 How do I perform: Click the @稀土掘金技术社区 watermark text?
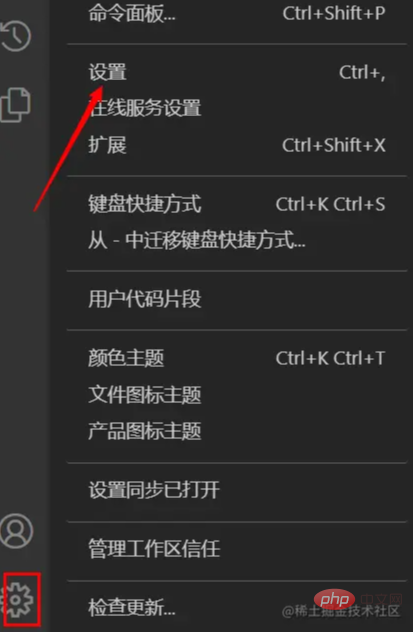[x=340, y=611]
